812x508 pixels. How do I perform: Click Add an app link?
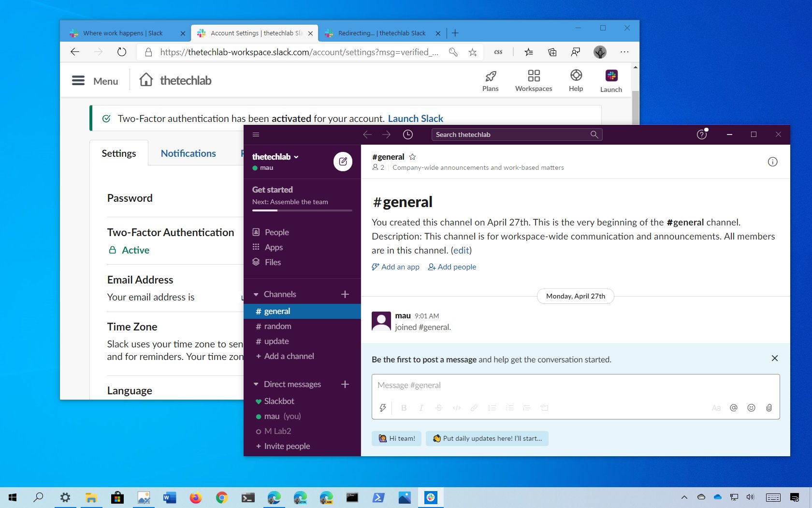pos(395,267)
